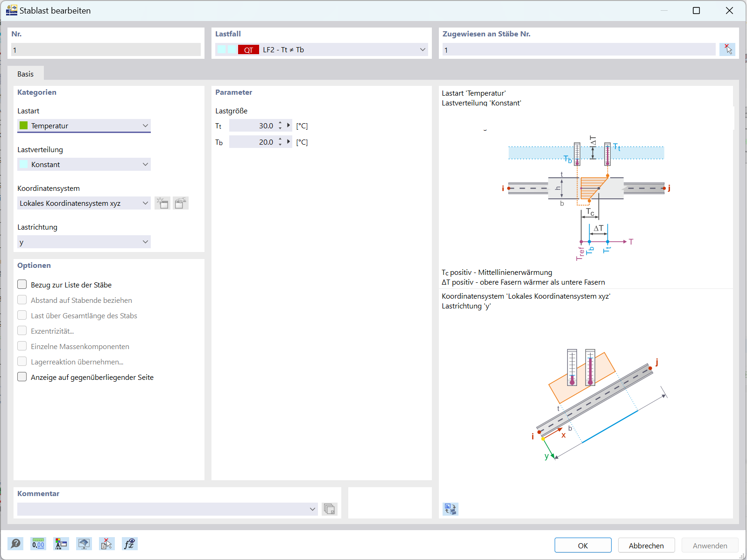Open the help dialog via question mark icon
The height and width of the screenshot is (560, 747).
[15, 544]
